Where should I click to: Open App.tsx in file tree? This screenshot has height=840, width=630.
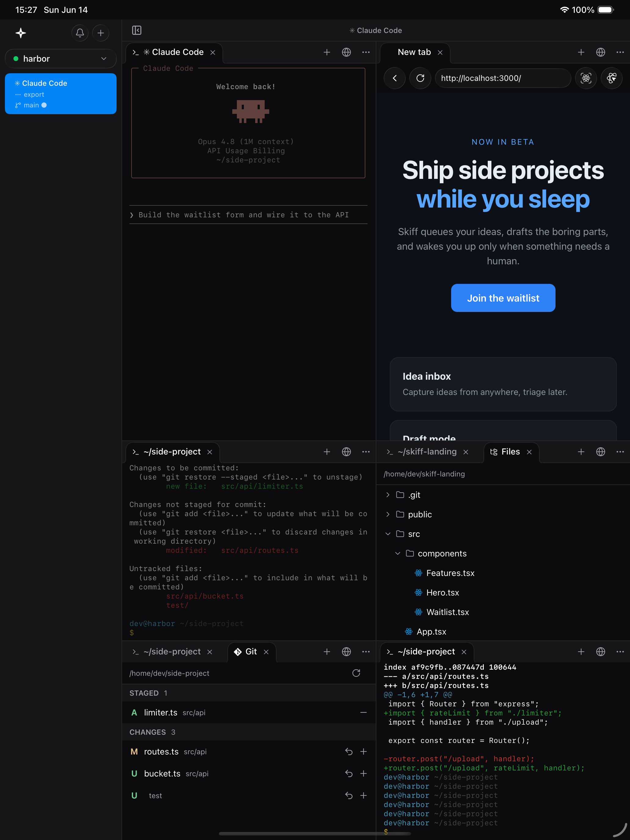coord(503,632)
